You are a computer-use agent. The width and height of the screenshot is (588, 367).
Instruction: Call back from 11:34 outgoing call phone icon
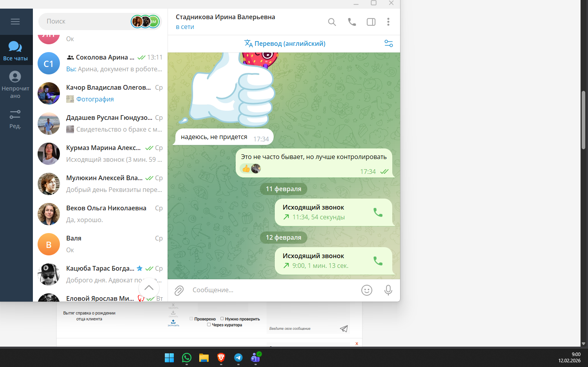click(x=378, y=212)
